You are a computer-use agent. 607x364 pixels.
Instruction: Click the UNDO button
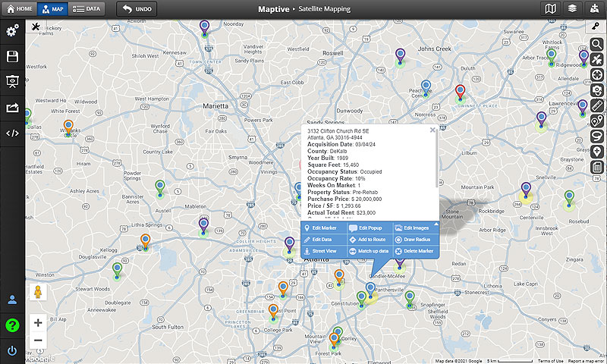[137, 9]
